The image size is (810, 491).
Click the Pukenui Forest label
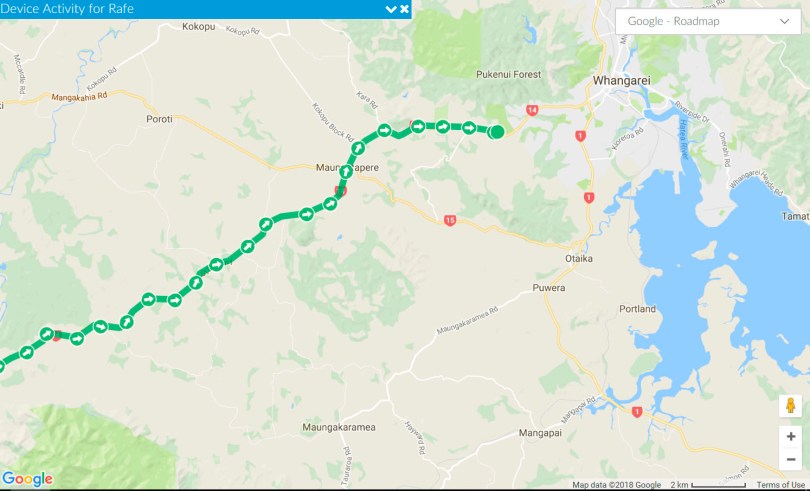click(x=508, y=74)
